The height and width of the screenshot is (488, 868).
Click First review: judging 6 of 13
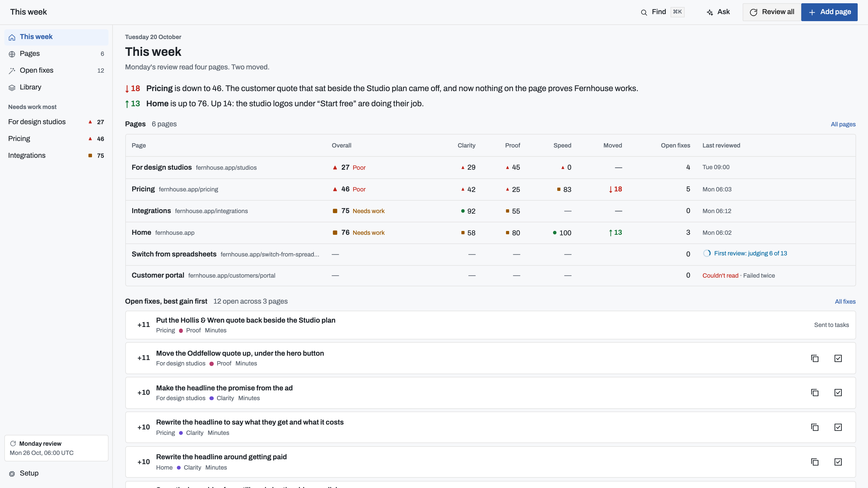[750, 253]
